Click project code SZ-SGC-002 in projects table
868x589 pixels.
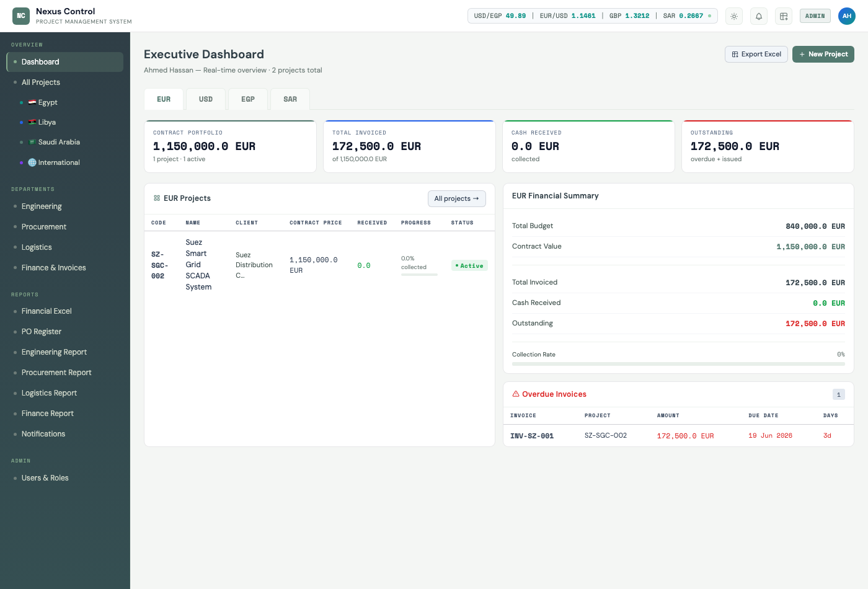(159, 265)
